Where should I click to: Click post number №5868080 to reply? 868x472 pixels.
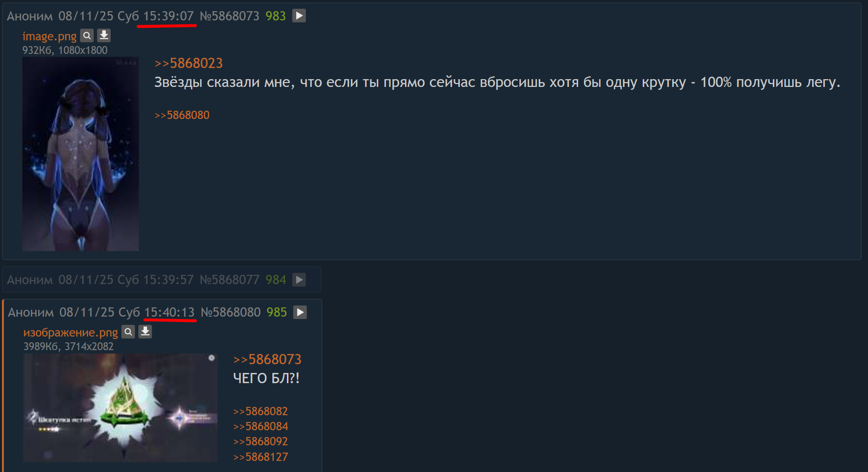click(231, 312)
